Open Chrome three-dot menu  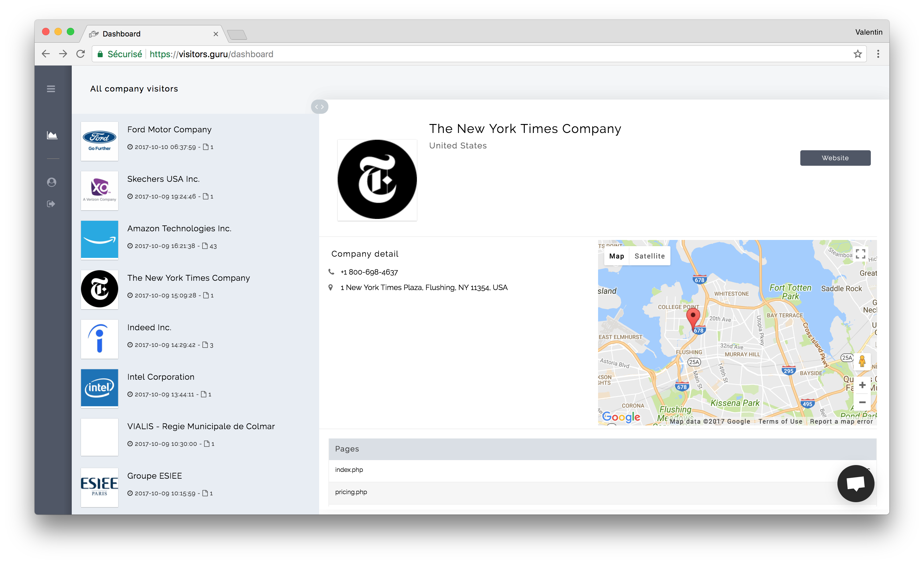(x=878, y=54)
